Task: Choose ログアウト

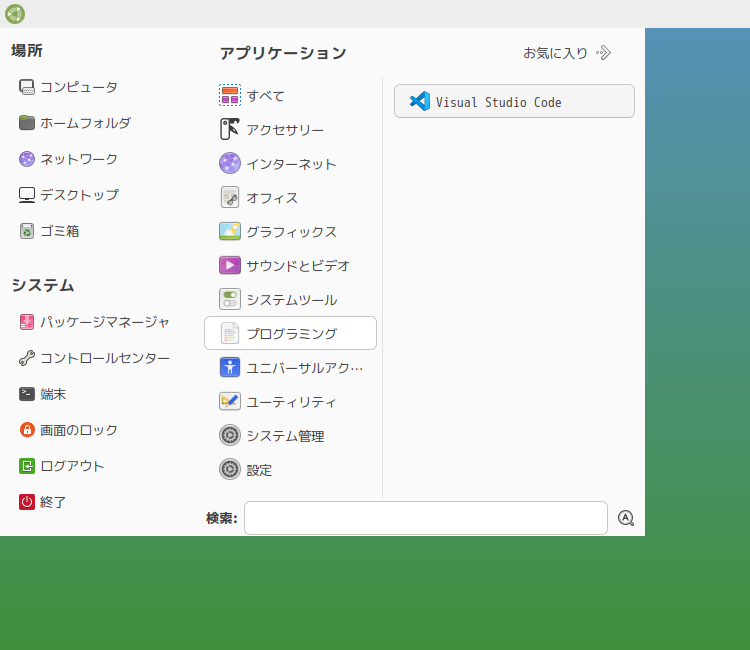Action: click(x=62, y=466)
